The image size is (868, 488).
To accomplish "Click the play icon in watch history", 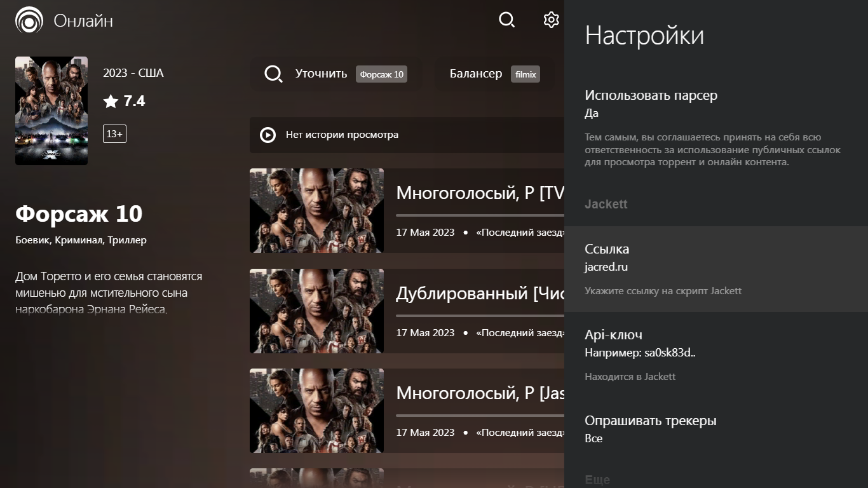I will pyautogui.click(x=268, y=135).
